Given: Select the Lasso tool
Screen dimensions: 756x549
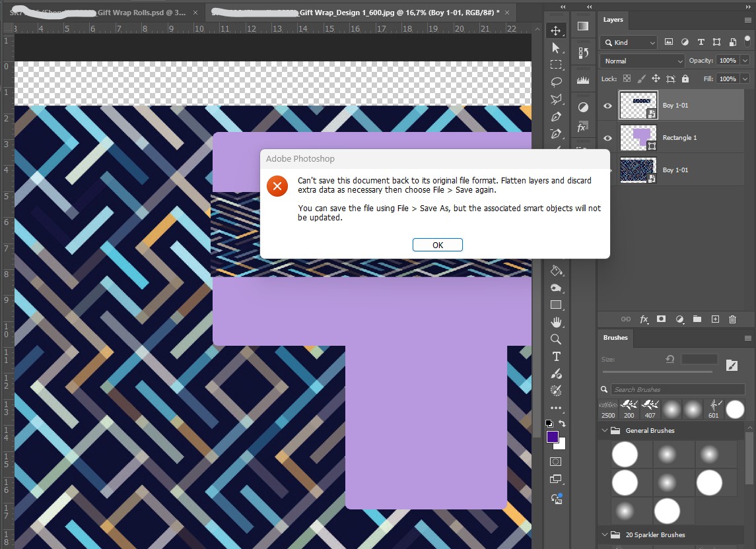Looking at the screenshot, I should click(x=556, y=81).
